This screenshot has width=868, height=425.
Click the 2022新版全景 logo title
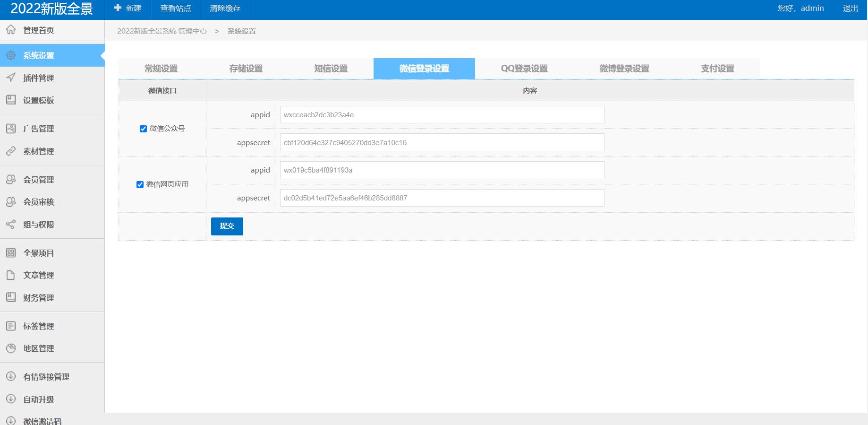point(52,9)
